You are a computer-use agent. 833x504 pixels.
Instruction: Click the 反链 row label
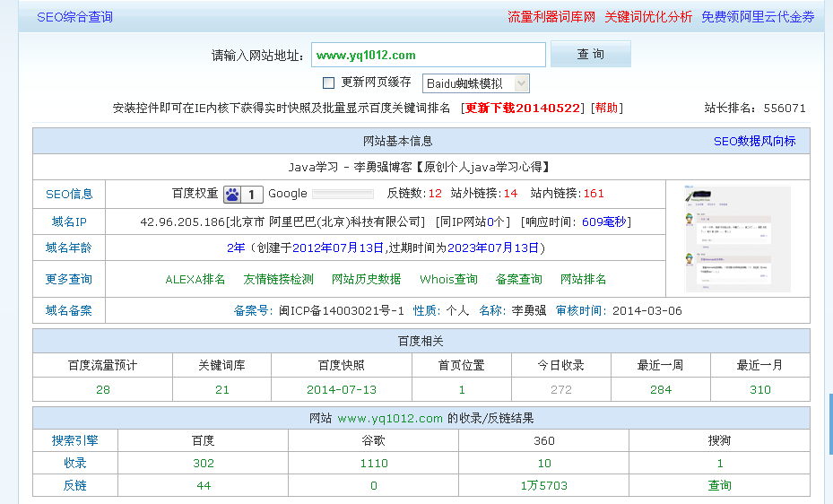(75, 485)
